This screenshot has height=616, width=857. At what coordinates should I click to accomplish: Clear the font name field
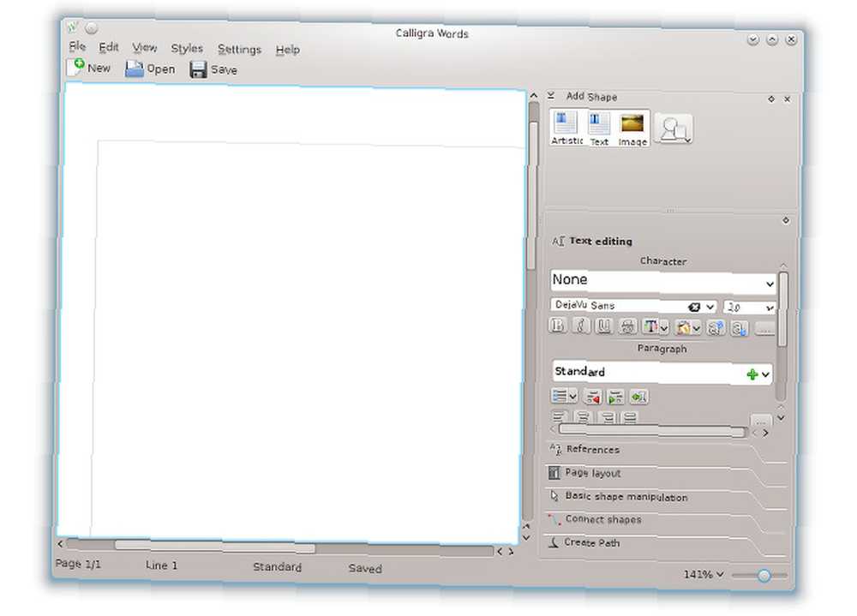[694, 308]
